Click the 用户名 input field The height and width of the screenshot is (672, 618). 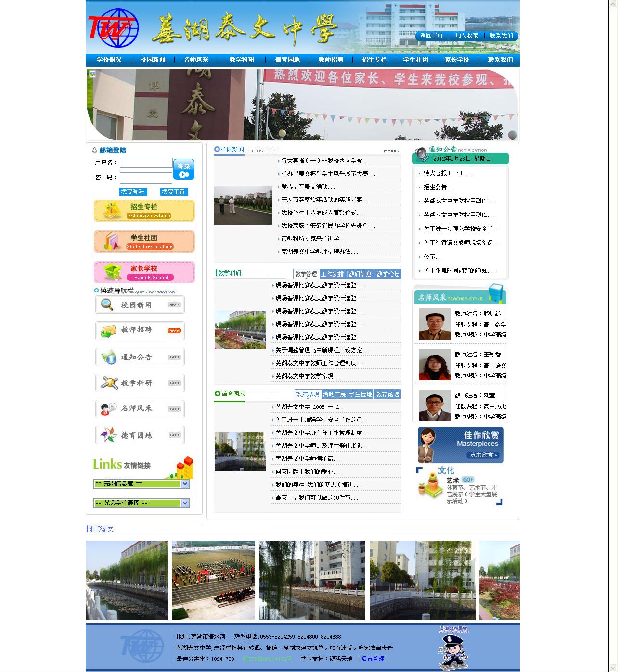(x=146, y=163)
